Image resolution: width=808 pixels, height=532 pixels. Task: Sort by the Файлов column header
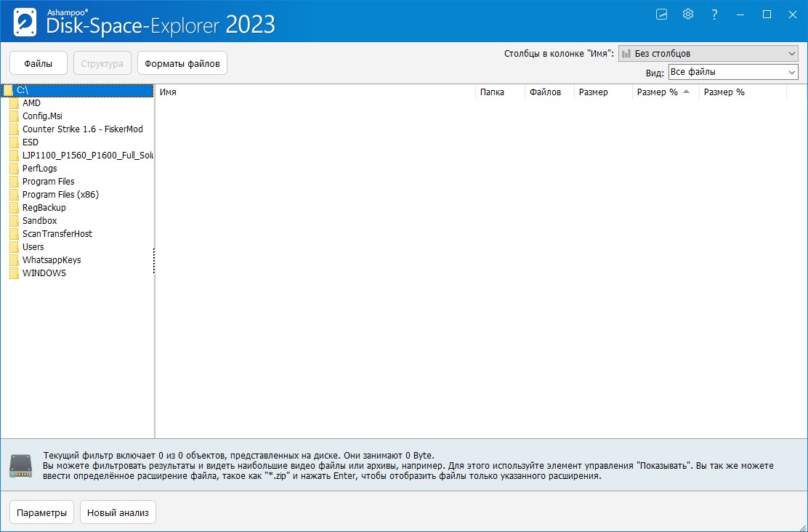549,92
